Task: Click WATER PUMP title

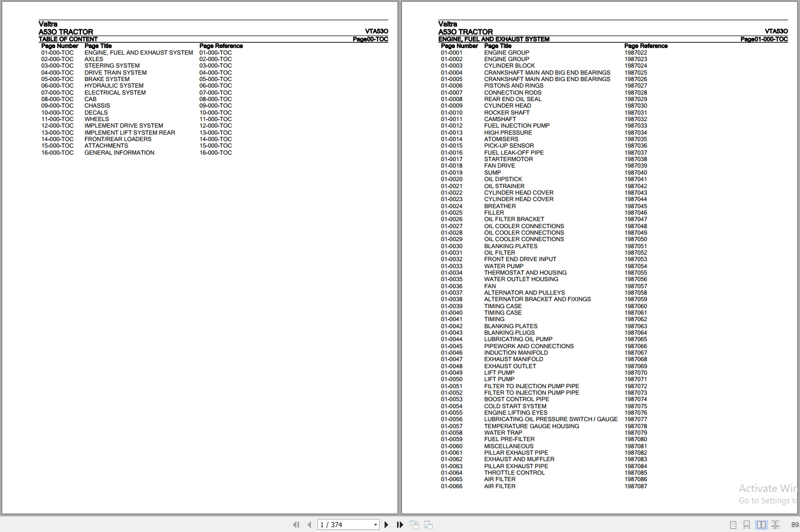Action: point(504,266)
